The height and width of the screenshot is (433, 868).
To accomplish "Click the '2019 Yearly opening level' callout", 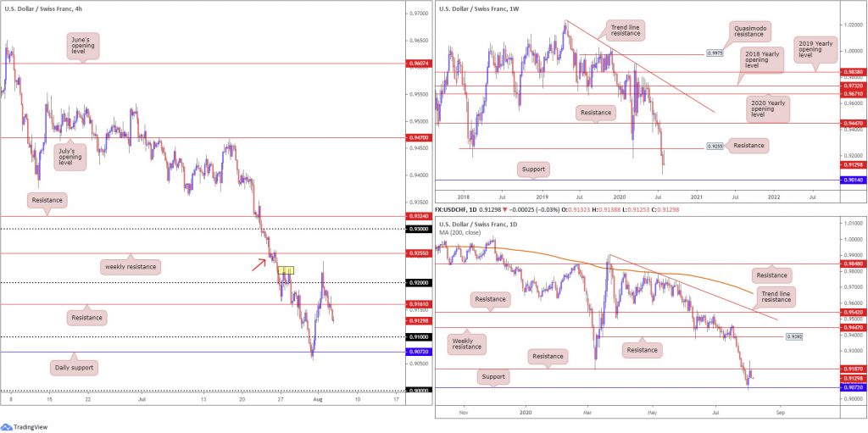I will (x=816, y=50).
